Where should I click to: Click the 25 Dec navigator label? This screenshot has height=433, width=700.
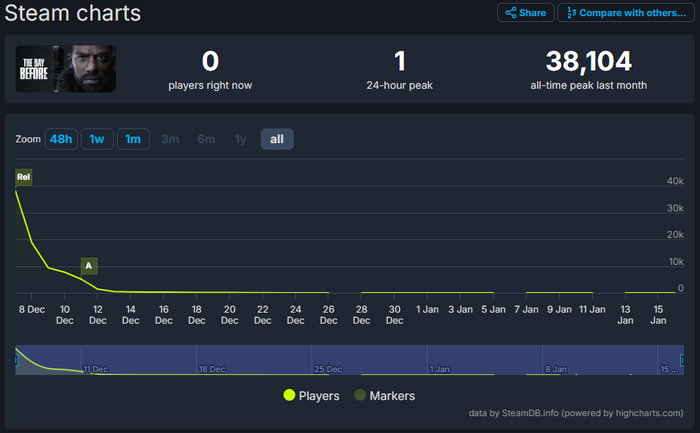point(328,369)
